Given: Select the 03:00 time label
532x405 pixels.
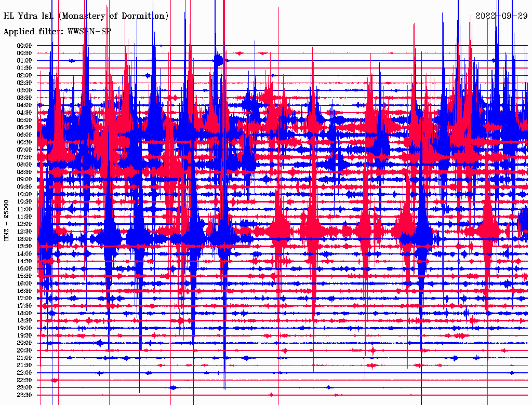Looking at the screenshot, I should pyautogui.click(x=24, y=90).
